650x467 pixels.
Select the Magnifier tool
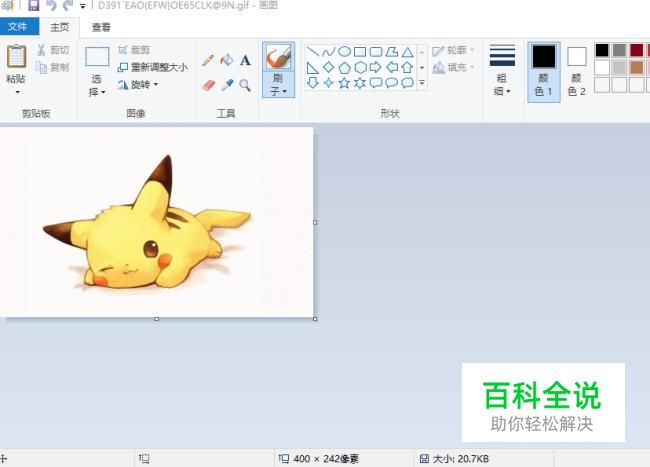[245, 85]
